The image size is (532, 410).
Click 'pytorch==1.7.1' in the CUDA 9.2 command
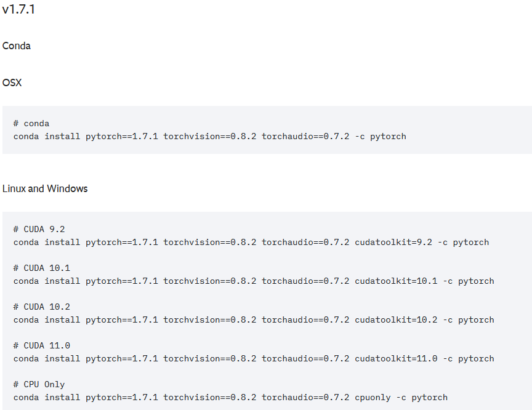tap(122, 243)
